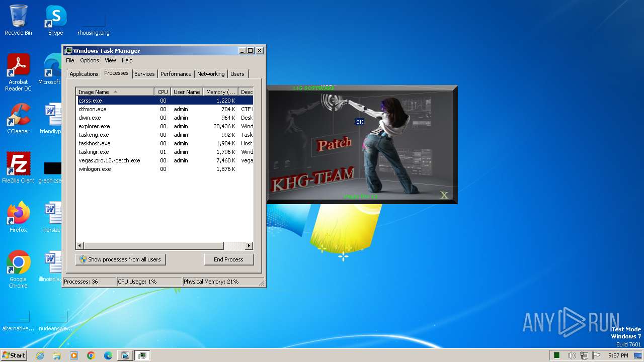Open the Start menu
Screen dimensions: 644x362
coord(14,355)
